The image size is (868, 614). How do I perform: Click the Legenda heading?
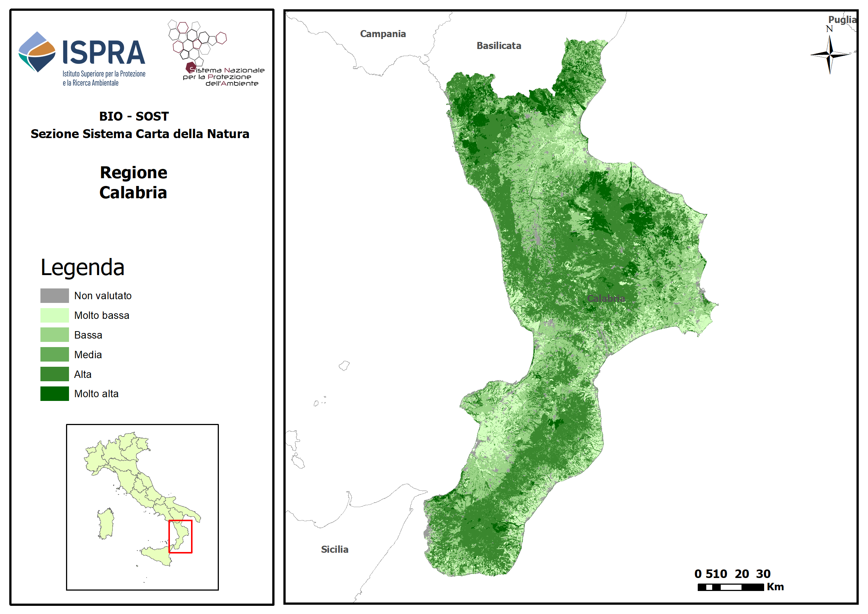pos(82,268)
